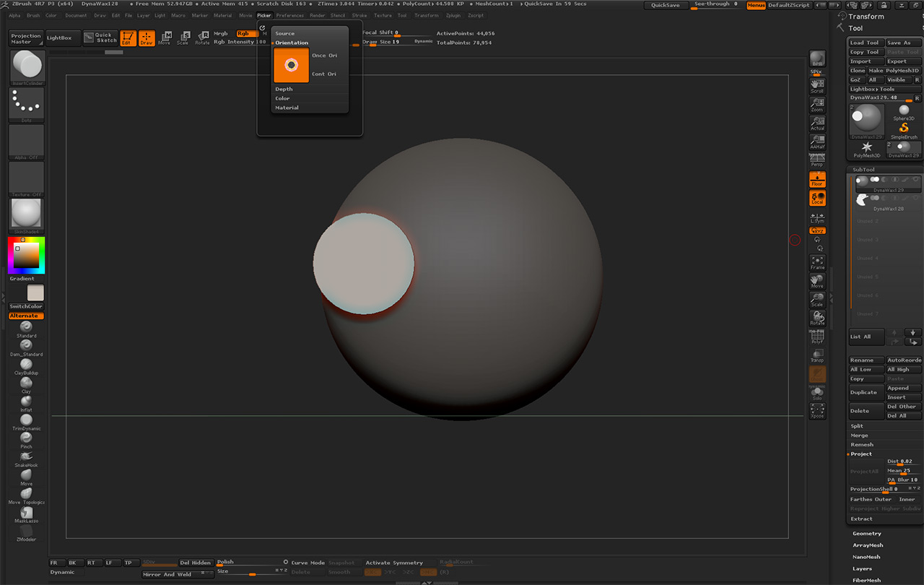924x585 pixels.
Task: Toggle XYZ rotation mode
Action: [817, 230]
